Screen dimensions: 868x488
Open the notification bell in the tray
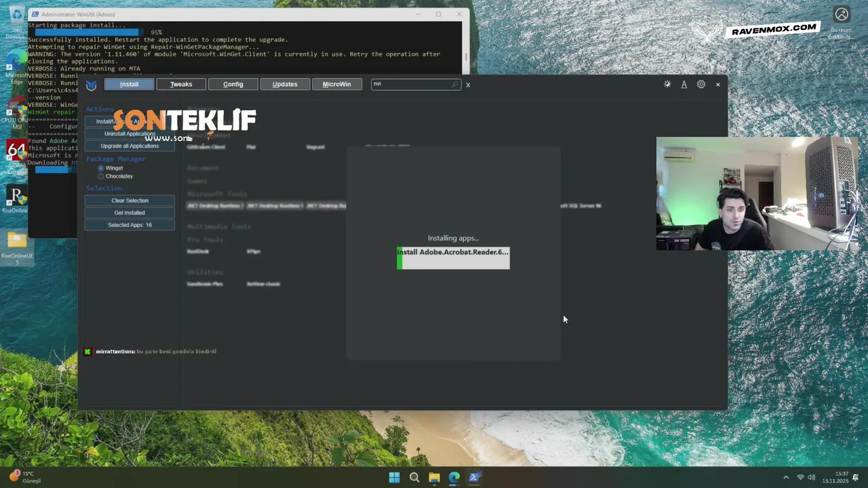(856, 478)
